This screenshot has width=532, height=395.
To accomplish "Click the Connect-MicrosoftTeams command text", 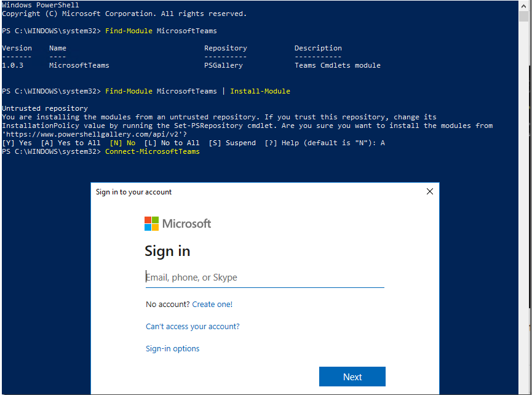I will click(x=153, y=152).
